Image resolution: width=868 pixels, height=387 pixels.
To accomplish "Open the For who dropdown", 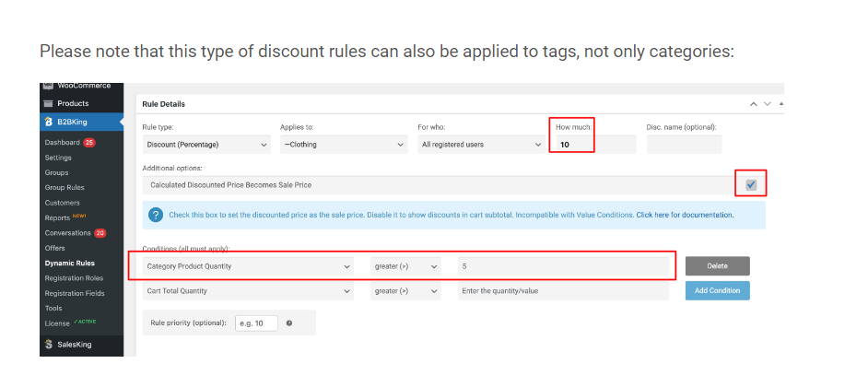I will point(480,145).
